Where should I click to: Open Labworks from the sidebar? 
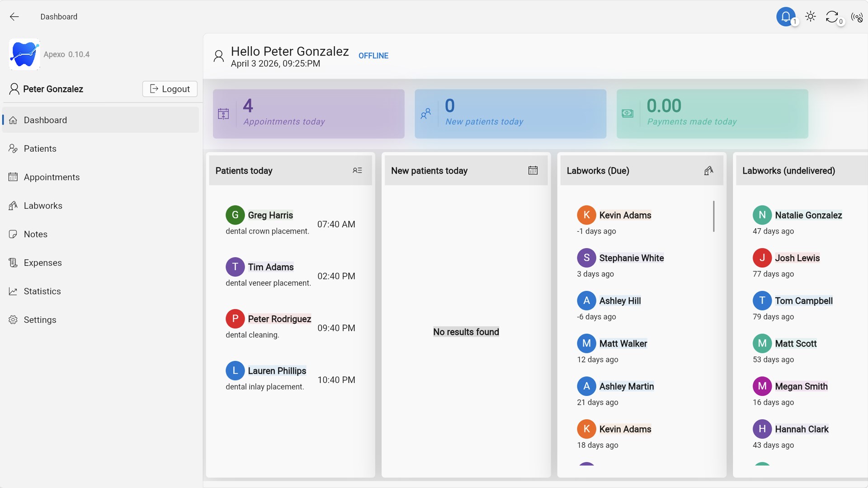(x=43, y=206)
